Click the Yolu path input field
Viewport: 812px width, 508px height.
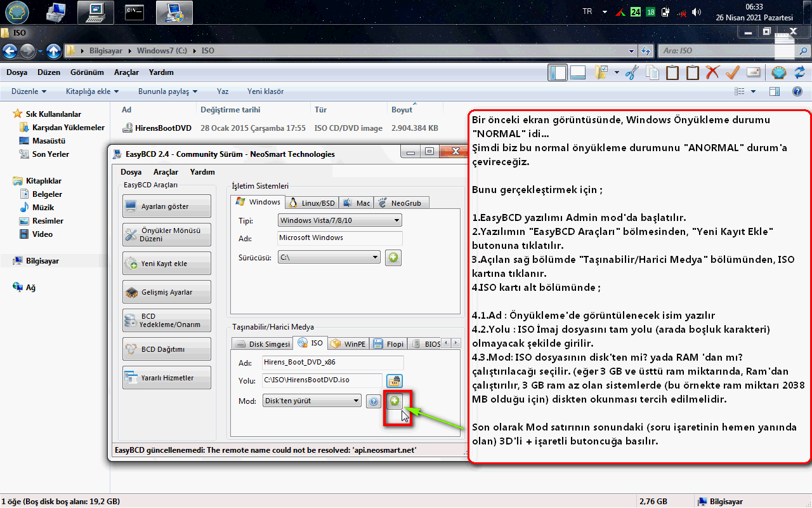322,380
